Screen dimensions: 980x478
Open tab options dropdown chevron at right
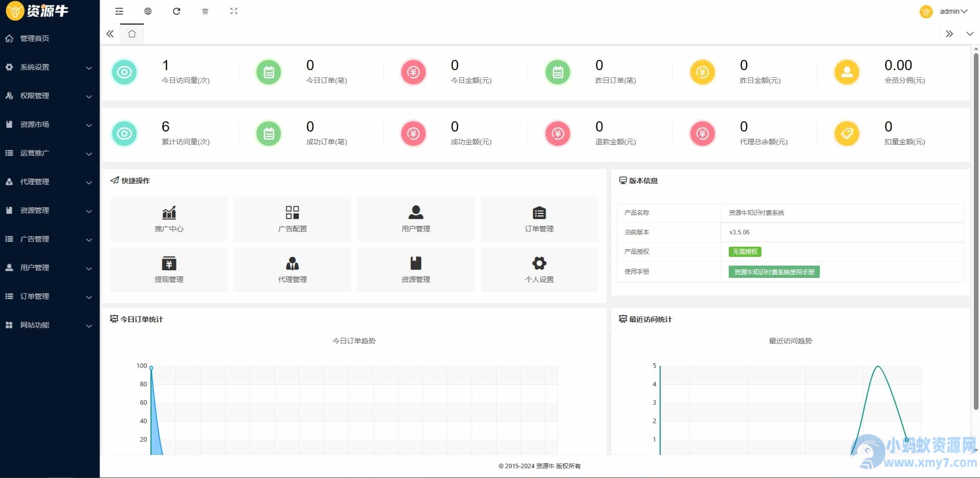coord(970,34)
